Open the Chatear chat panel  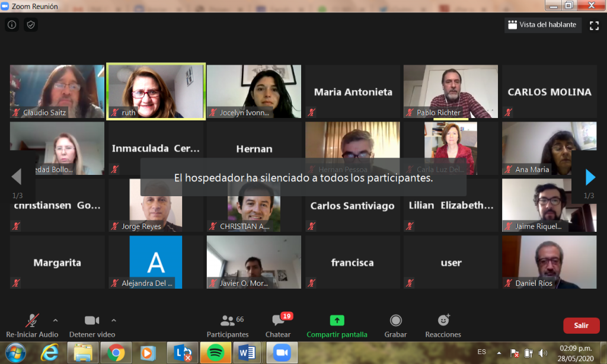[278, 326]
